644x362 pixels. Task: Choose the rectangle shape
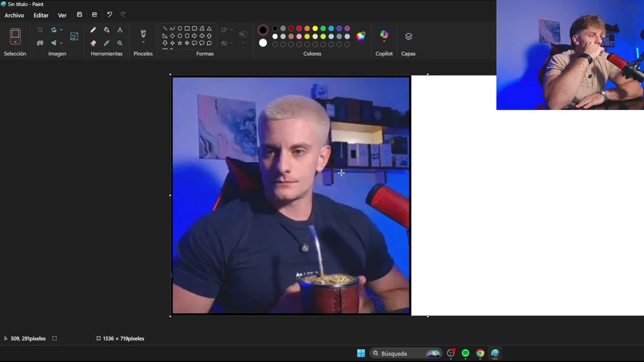[x=187, y=28]
